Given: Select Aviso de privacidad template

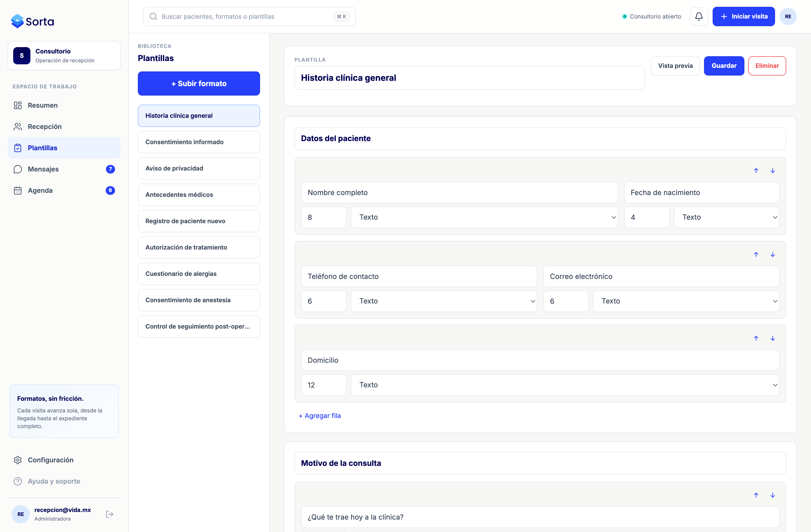Looking at the screenshot, I should click(x=199, y=168).
